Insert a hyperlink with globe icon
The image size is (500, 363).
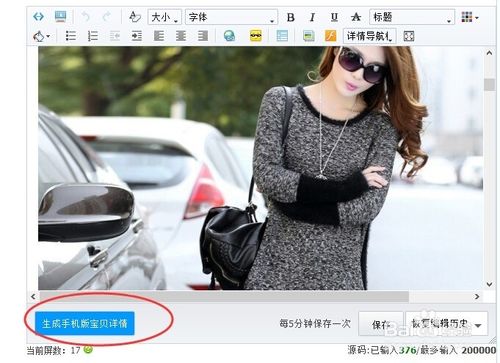(229, 36)
